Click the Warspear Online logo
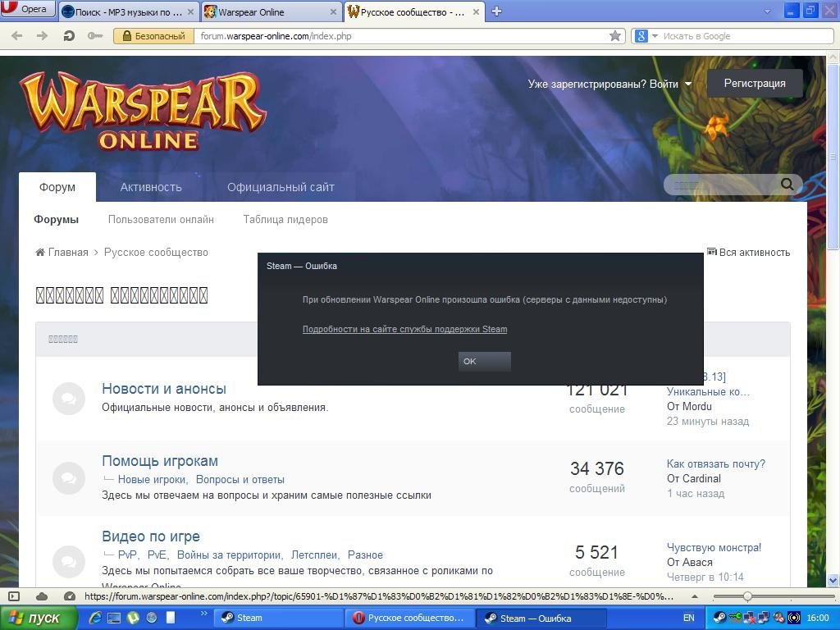Screen dimensions: 840x630 (143, 112)
